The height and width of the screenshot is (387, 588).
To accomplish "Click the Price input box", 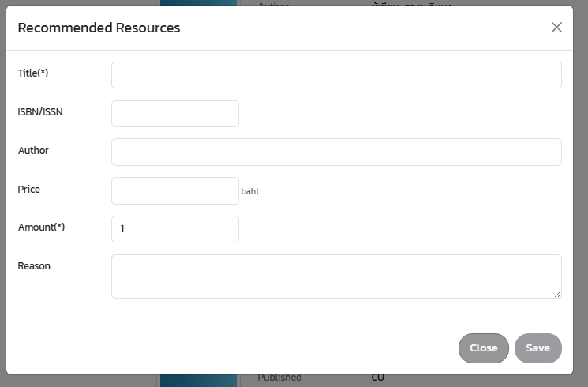I will click(175, 191).
